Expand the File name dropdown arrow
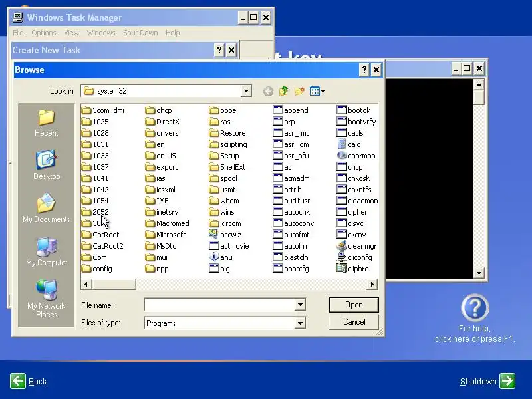Image resolution: width=532 pixels, height=399 pixels. pyautogui.click(x=300, y=305)
